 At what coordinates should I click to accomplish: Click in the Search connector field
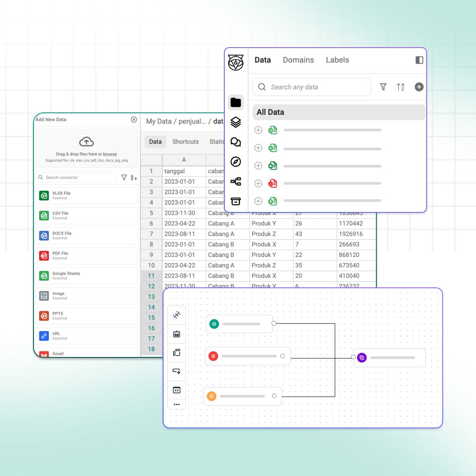click(x=76, y=177)
